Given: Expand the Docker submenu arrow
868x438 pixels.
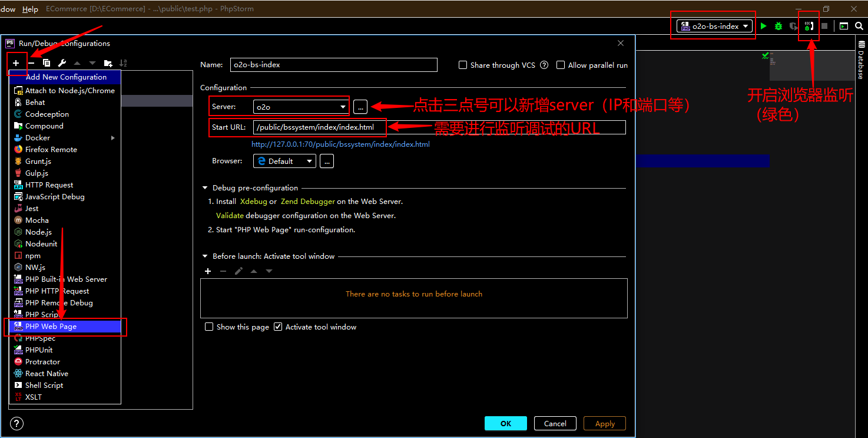Looking at the screenshot, I should click(113, 138).
